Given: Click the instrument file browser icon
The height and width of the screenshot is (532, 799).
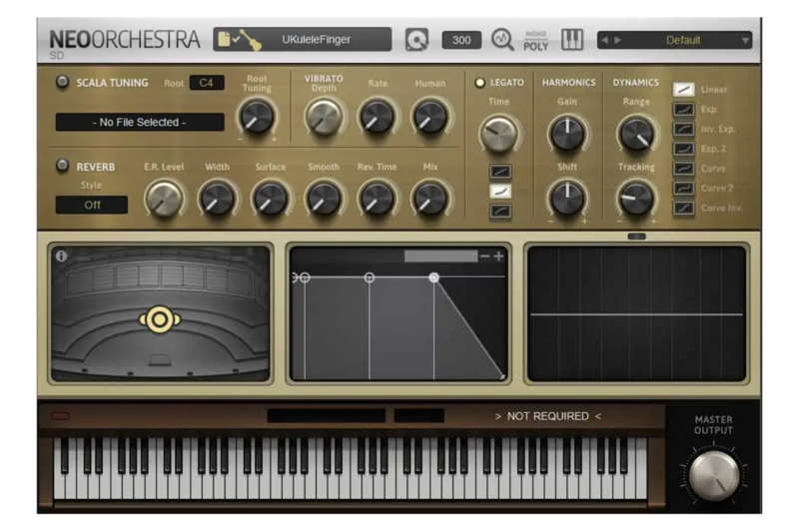Looking at the screenshot, I should coord(224,40).
